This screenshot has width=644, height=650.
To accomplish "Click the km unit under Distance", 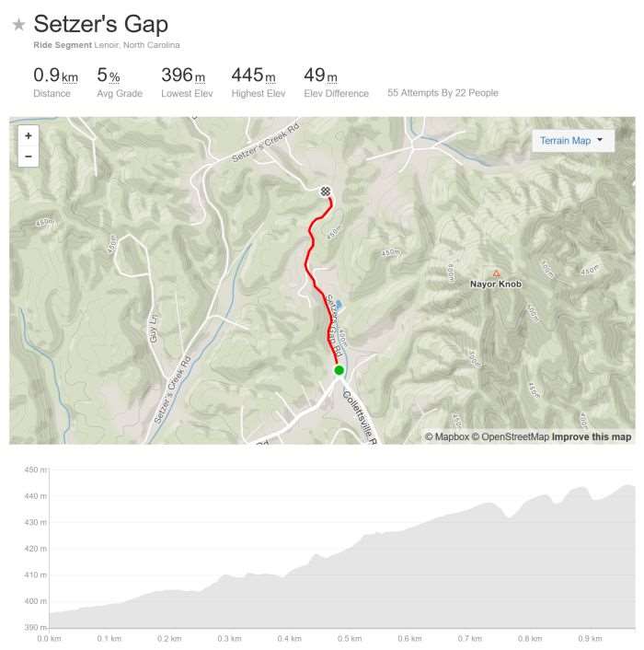I will pos(70,77).
